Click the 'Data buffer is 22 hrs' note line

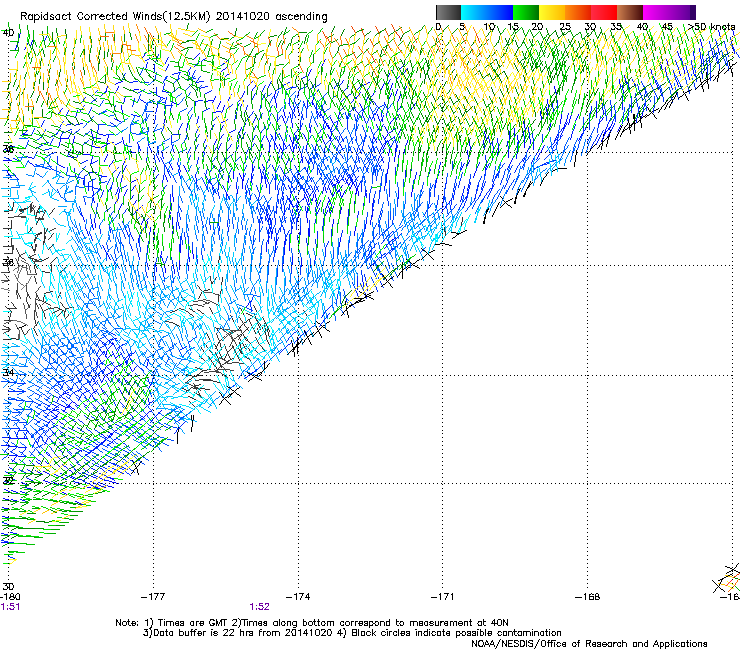tap(352, 633)
